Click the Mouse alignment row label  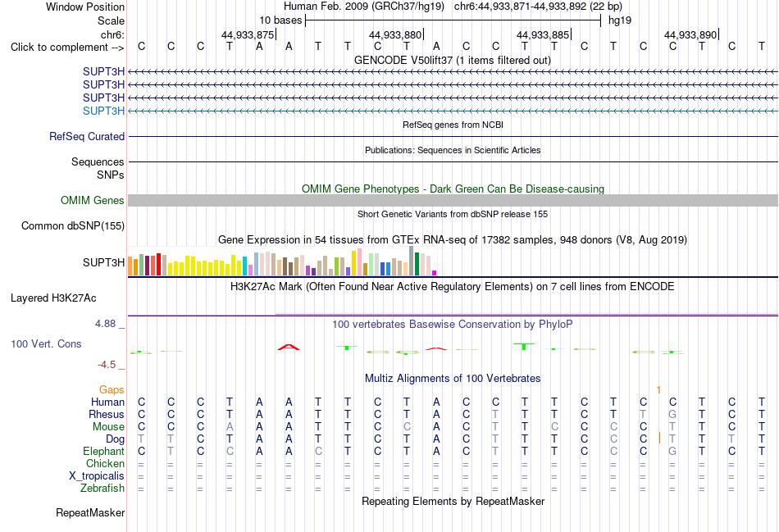109,427
